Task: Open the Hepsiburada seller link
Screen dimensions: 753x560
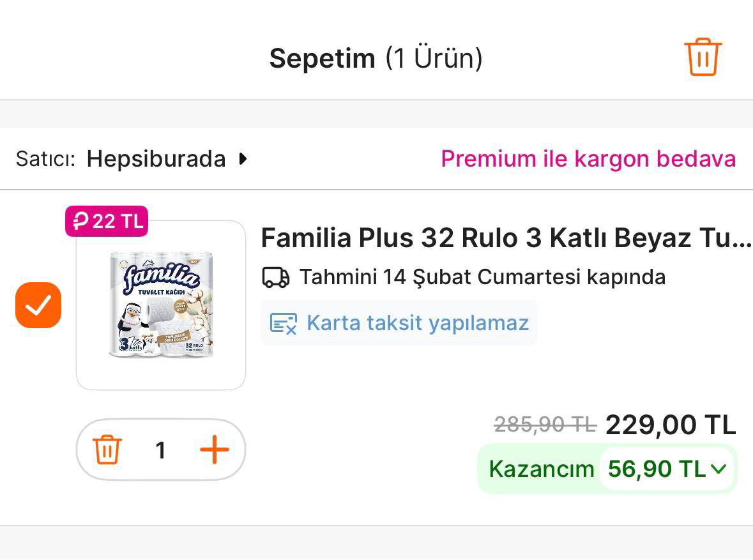Action: pyautogui.click(x=156, y=158)
